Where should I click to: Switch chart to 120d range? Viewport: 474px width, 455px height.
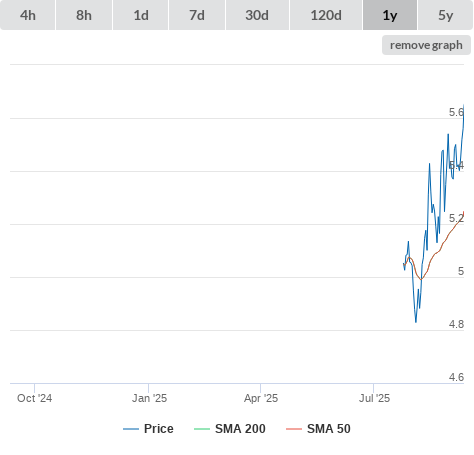[x=326, y=15]
